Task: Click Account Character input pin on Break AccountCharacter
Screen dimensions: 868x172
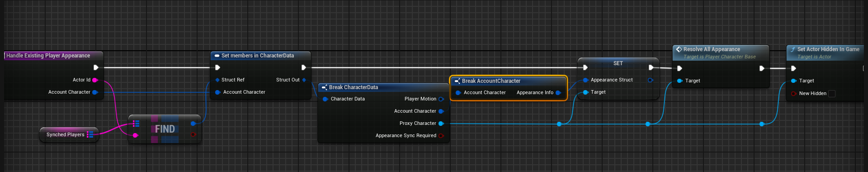Action: click(x=458, y=92)
